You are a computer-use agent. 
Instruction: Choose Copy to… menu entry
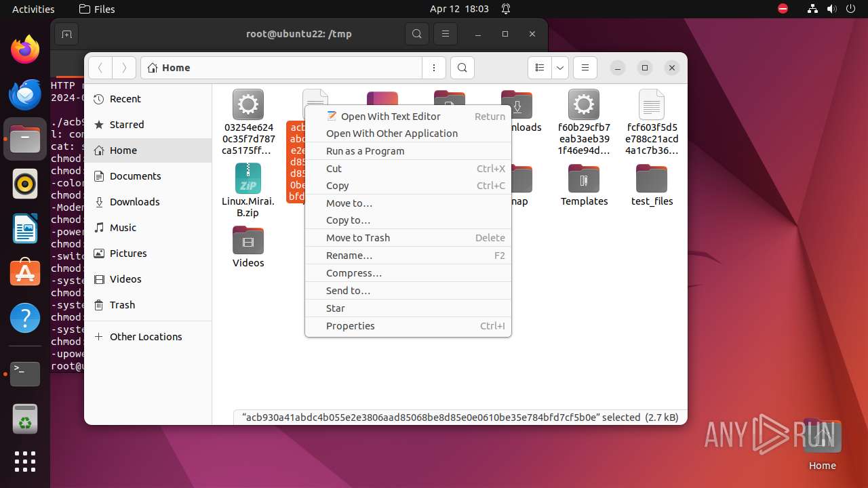tap(408, 220)
